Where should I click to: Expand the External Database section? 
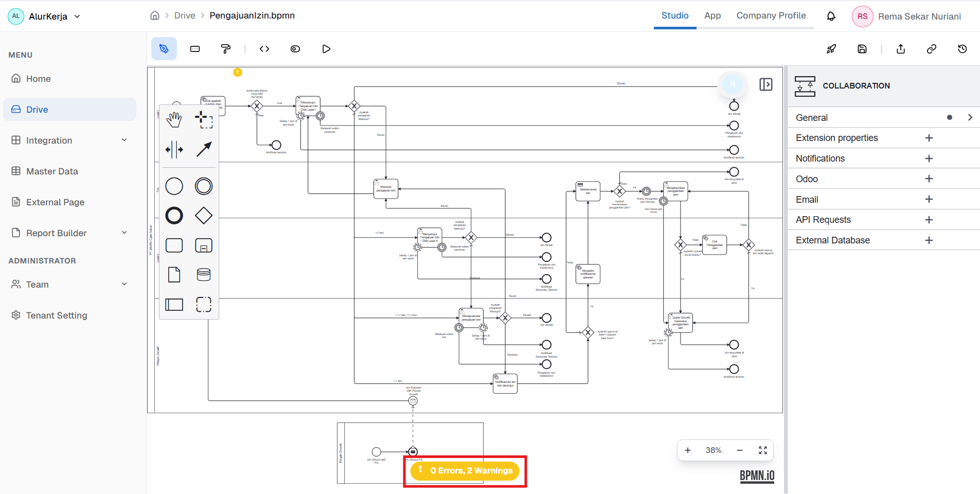929,240
